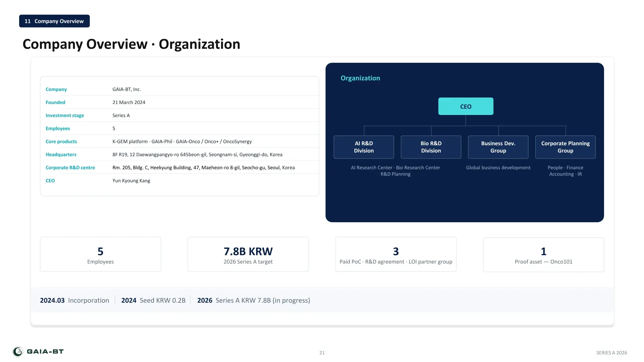Screen dimensions: 644x362
Task: Click the 'Core products' label
Action: point(61,141)
